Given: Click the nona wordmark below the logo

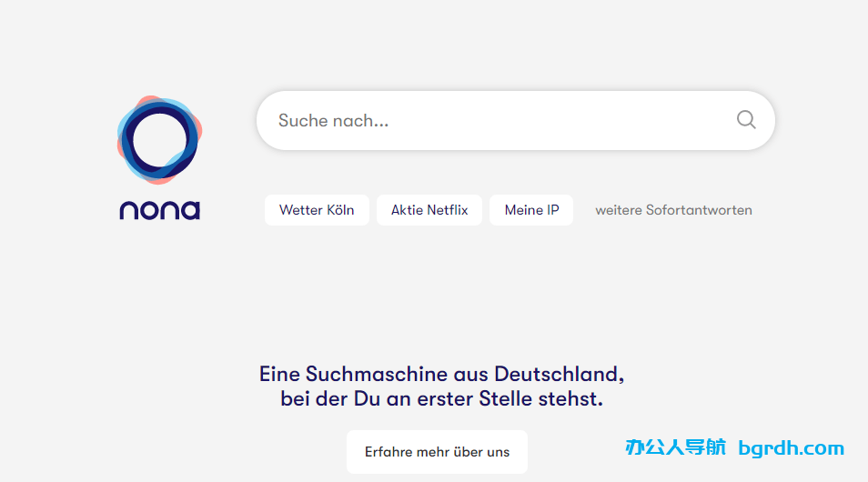Looking at the screenshot, I should pos(159,210).
